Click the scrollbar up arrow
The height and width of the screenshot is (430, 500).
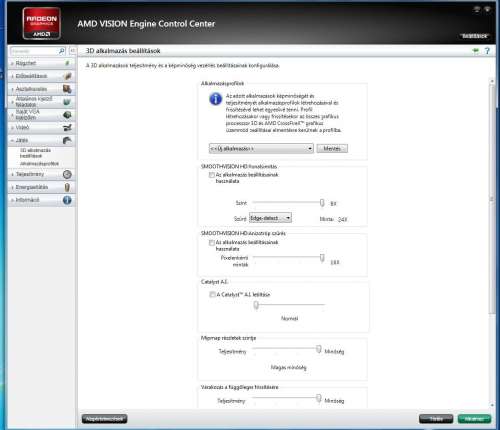[492, 81]
